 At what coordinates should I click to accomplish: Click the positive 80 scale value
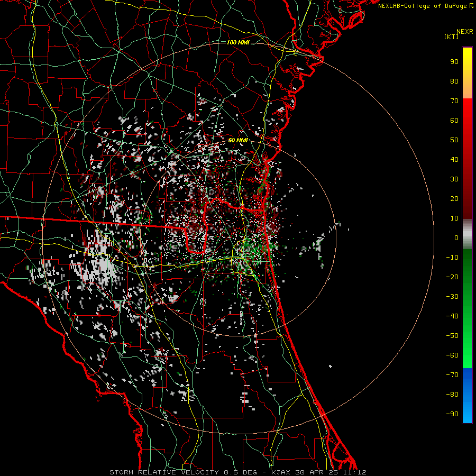click(454, 81)
